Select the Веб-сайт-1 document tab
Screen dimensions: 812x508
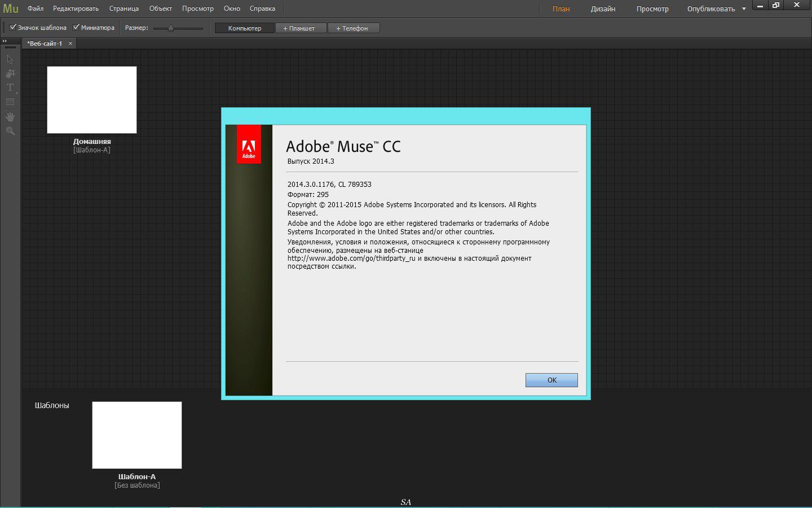tap(45, 43)
